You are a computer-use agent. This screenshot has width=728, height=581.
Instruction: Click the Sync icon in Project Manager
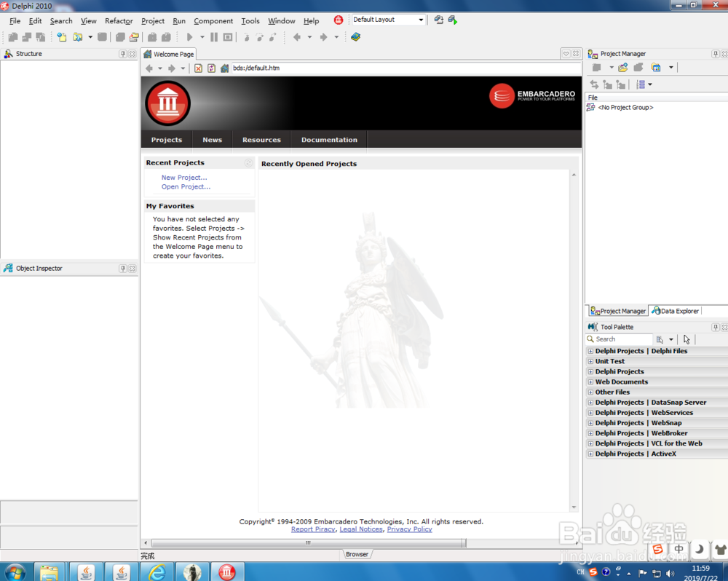click(594, 84)
